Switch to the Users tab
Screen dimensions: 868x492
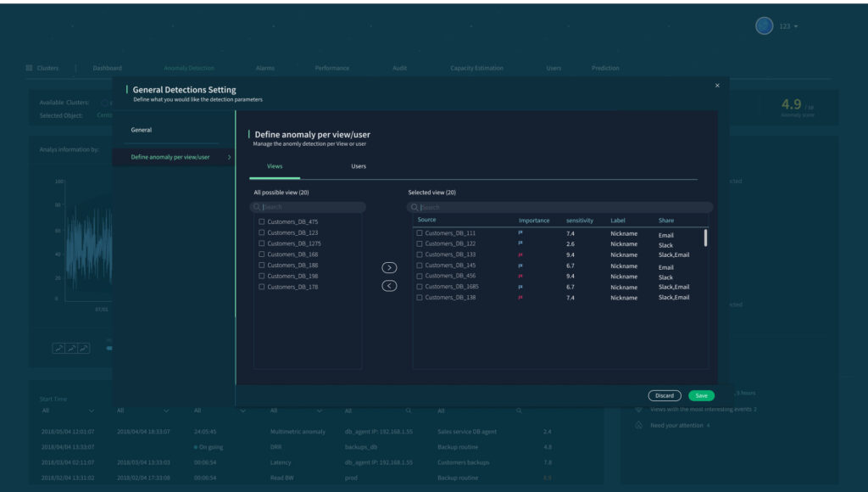(359, 166)
